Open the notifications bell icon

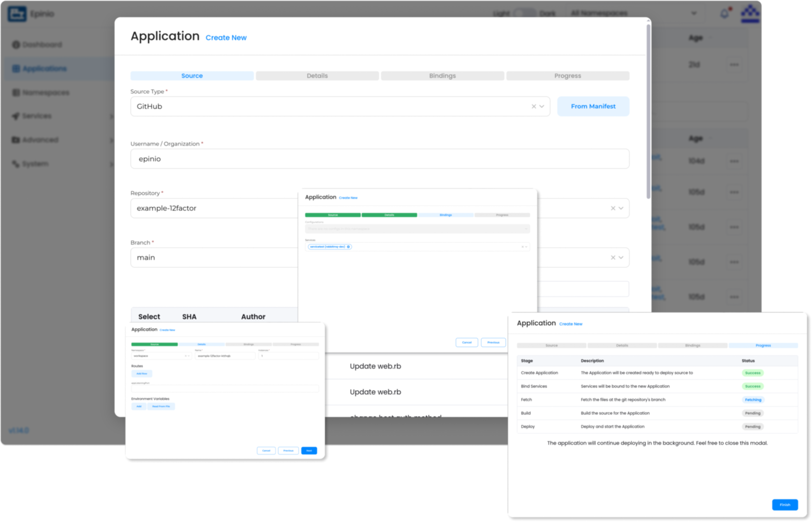724,14
